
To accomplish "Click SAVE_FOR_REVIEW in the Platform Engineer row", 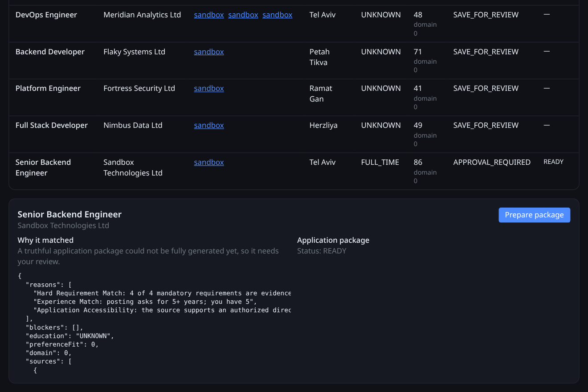I will tap(486, 88).
